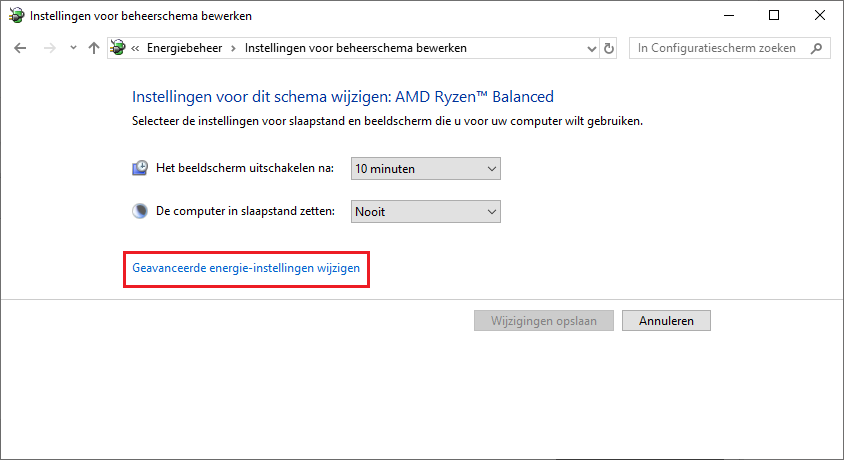The width and height of the screenshot is (844, 460).
Task: Click the breadcrumb separator arrow after Energiebeheer
Action: tap(234, 48)
